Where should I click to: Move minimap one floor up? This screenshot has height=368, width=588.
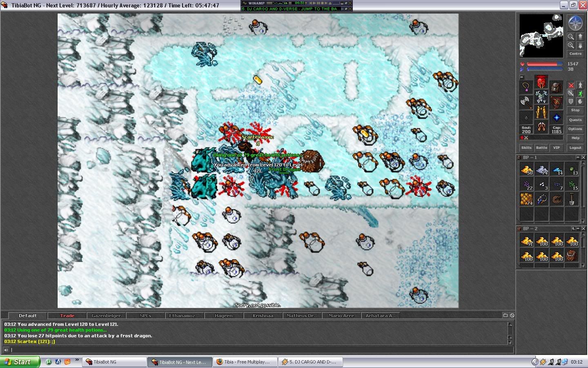[580, 37]
